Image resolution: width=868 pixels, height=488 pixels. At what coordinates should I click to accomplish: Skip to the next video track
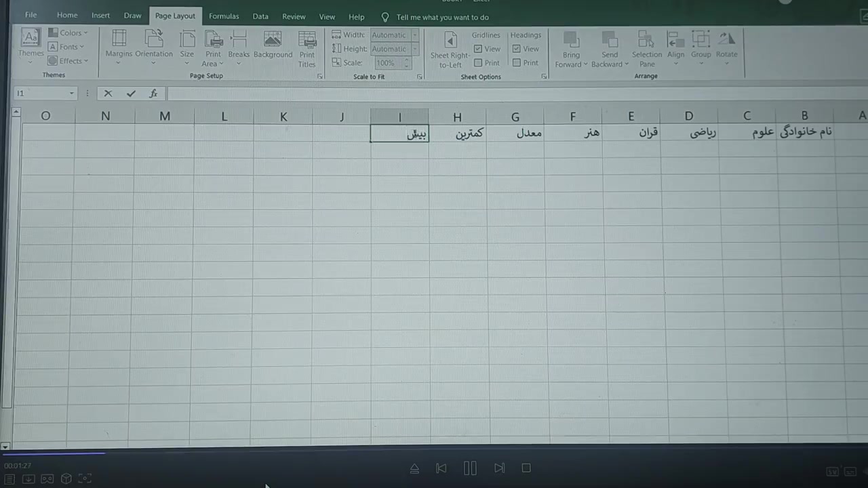tap(499, 468)
